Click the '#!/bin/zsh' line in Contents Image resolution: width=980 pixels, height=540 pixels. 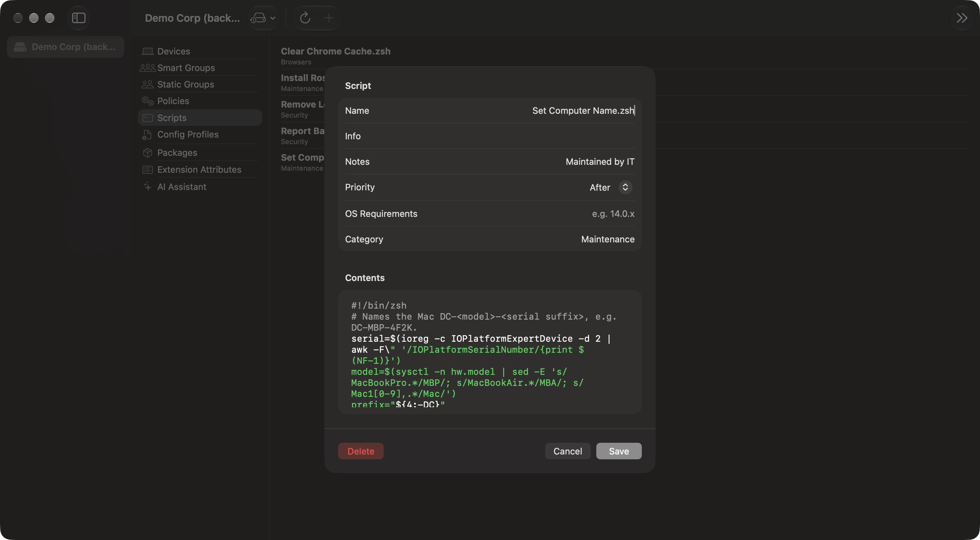coord(379,306)
